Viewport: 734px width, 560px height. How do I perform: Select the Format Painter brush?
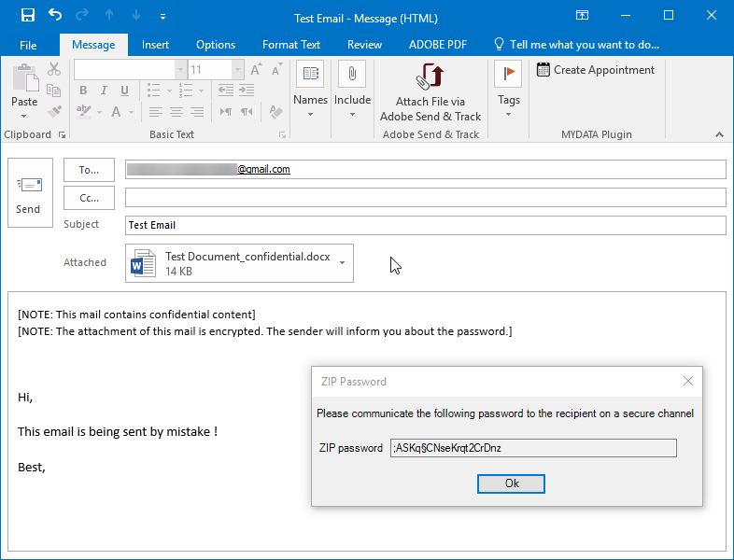pos(54,112)
